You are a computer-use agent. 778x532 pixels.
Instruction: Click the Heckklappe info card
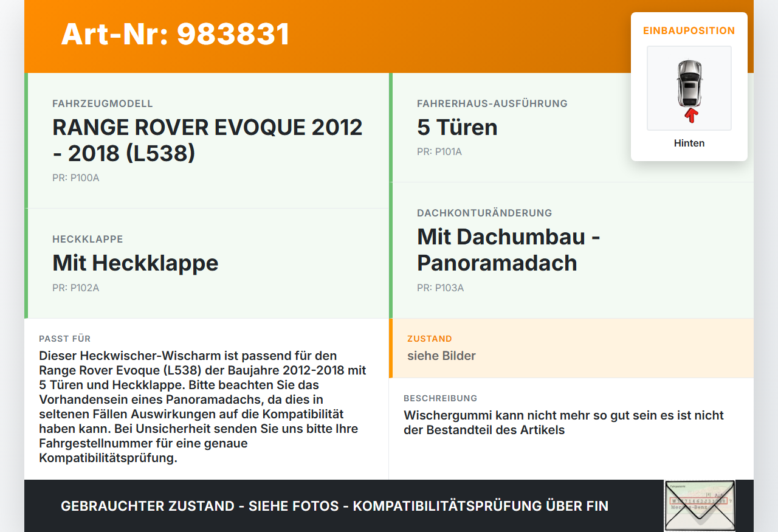click(207, 263)
